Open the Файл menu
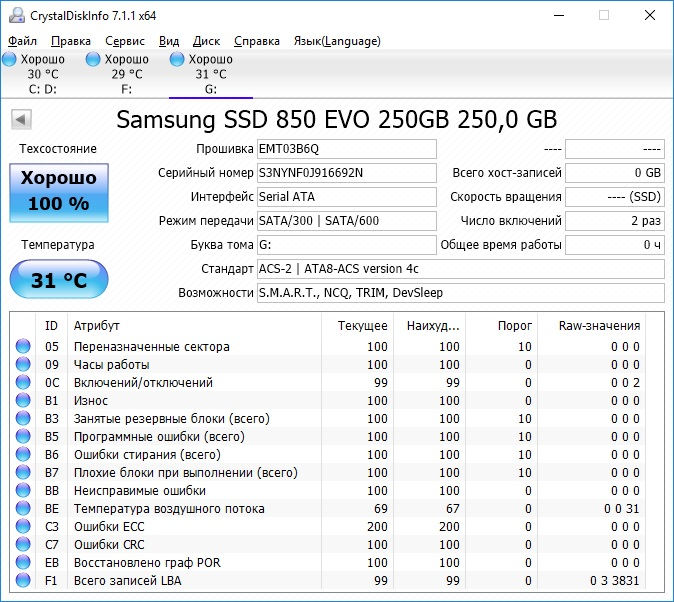Viewport: 674px width, 602px height. coord(22,41)
